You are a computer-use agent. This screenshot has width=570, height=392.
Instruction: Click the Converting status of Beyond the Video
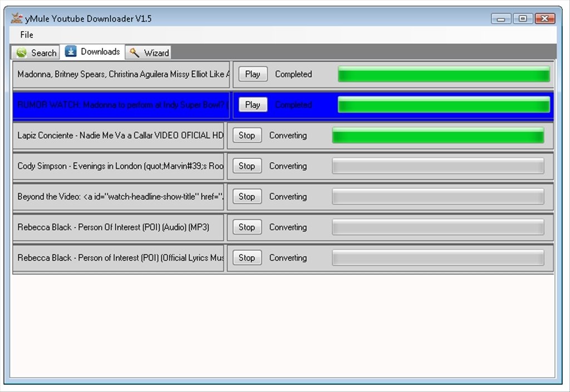[x=288, y=196]
